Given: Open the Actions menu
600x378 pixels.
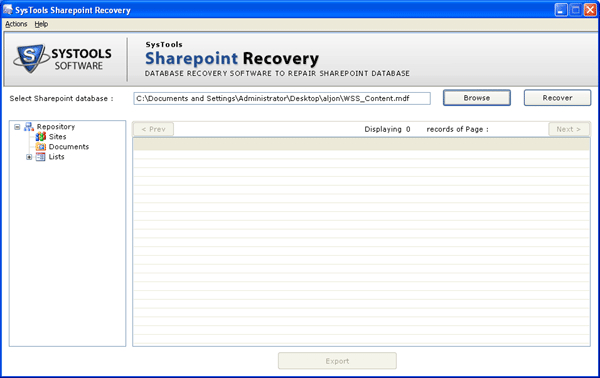Looking at the screenshot, I should click(16, 24).
